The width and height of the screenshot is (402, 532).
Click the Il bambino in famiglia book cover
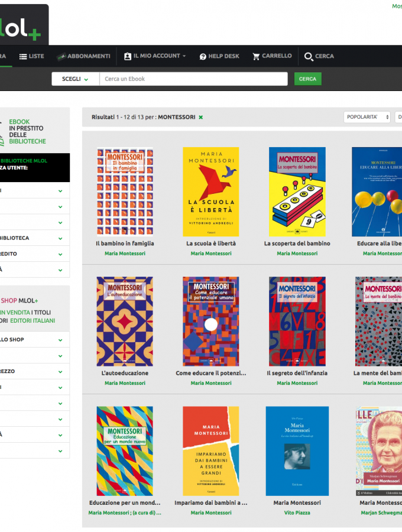[x=125, y=192]
